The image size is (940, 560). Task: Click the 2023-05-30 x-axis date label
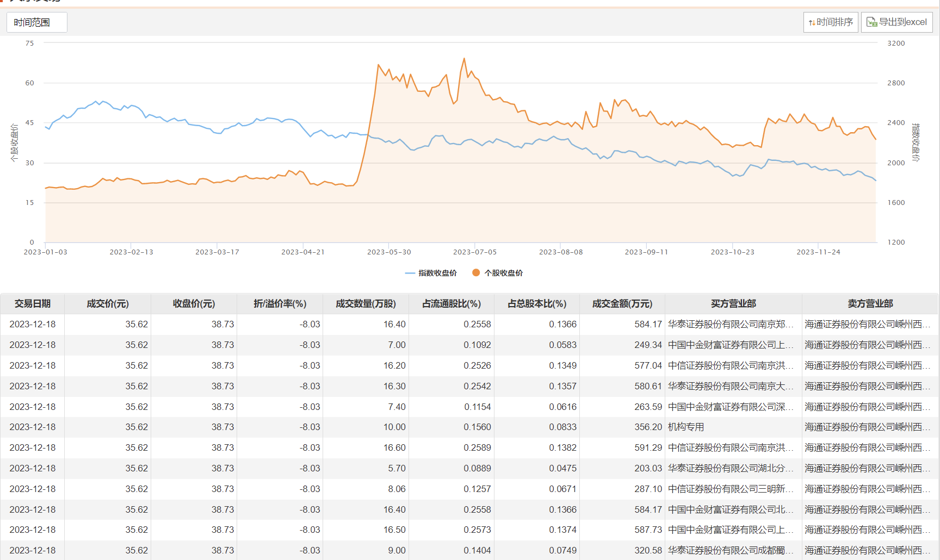[x=389, y=252]
